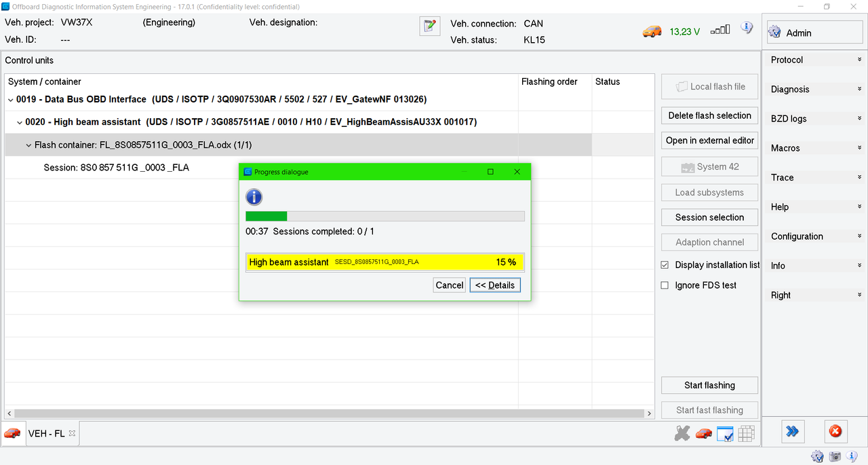Collapse the 0020 High beam assistant node
Screen dimensions: 868x465
20,122
